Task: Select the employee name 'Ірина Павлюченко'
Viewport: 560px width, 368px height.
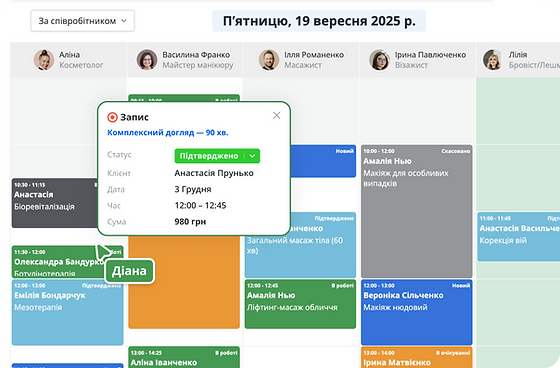Action: point(430,55)
